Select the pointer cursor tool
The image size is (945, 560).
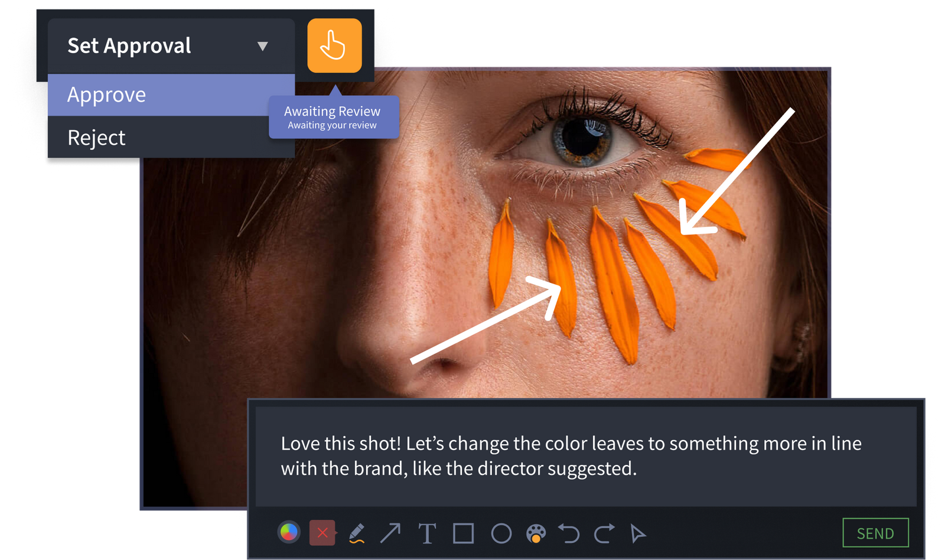coord(638,533)
